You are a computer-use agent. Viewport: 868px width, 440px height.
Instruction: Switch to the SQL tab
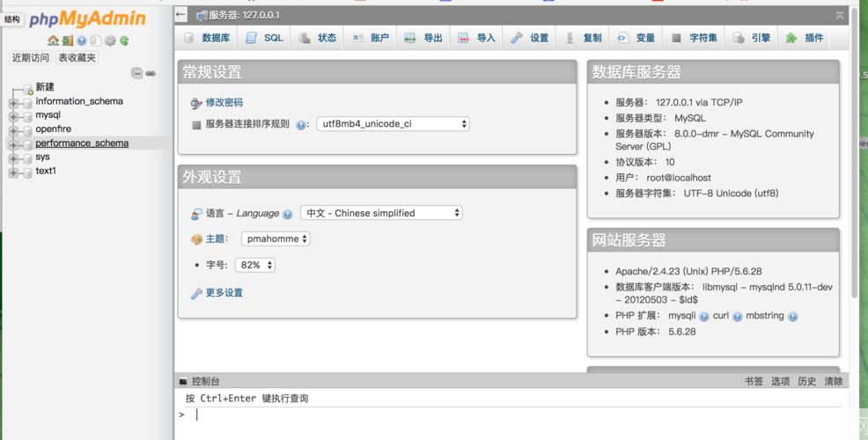[264, 38]
